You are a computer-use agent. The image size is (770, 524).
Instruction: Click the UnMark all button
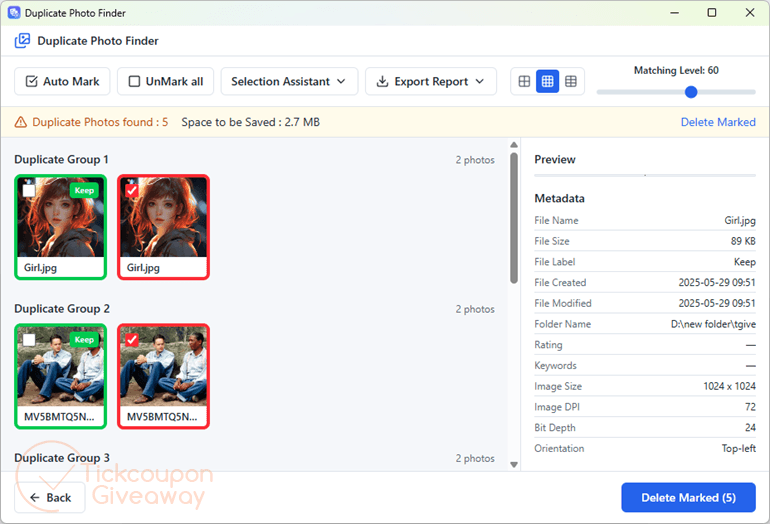click(x=165, y=82)
